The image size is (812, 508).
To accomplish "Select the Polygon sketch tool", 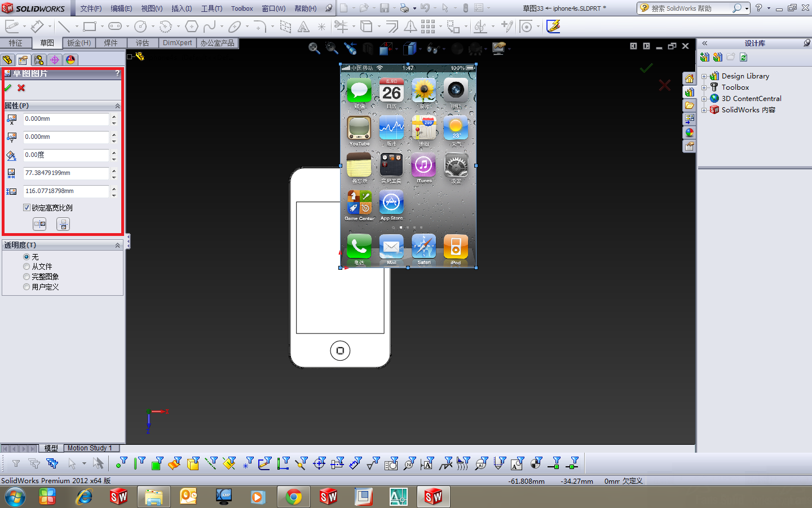I will [x=191, y=27].
